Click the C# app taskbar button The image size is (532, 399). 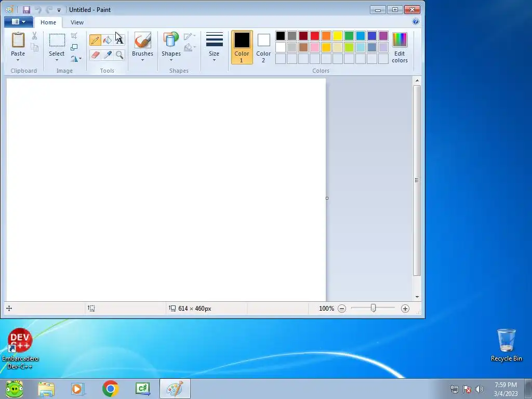click(143, 389)
